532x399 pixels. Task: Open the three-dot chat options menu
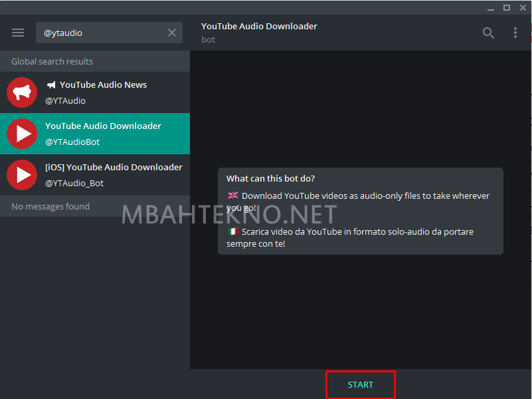pyautogui.click(x=515, y=33)
